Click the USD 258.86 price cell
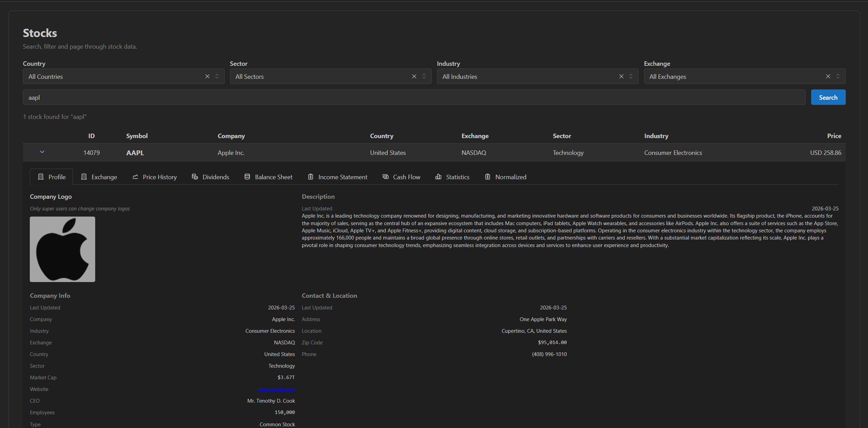Screen dimensions: 868x428 pos(826,153)
